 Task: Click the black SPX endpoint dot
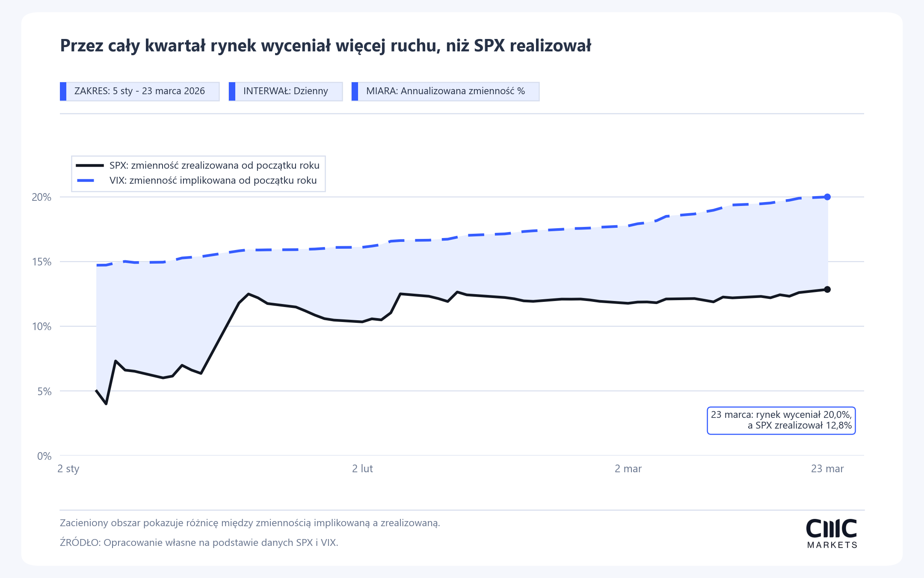point(827,289)
